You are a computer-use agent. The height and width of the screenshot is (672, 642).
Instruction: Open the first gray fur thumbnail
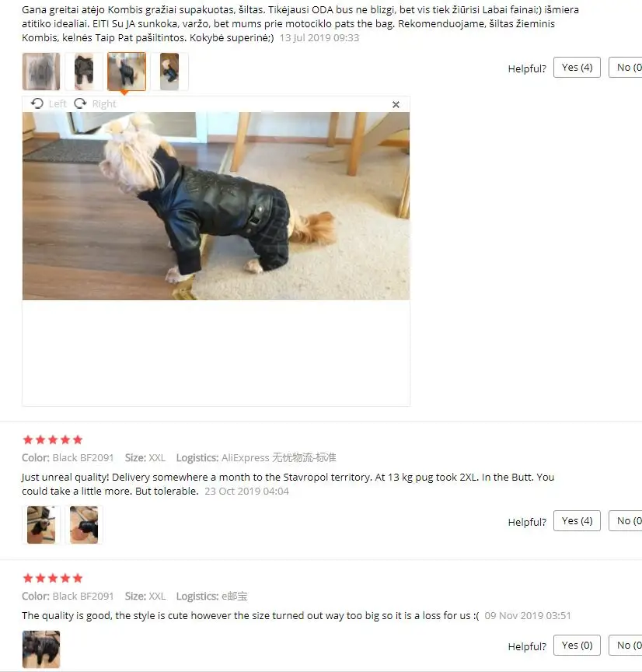click(41, 72)
